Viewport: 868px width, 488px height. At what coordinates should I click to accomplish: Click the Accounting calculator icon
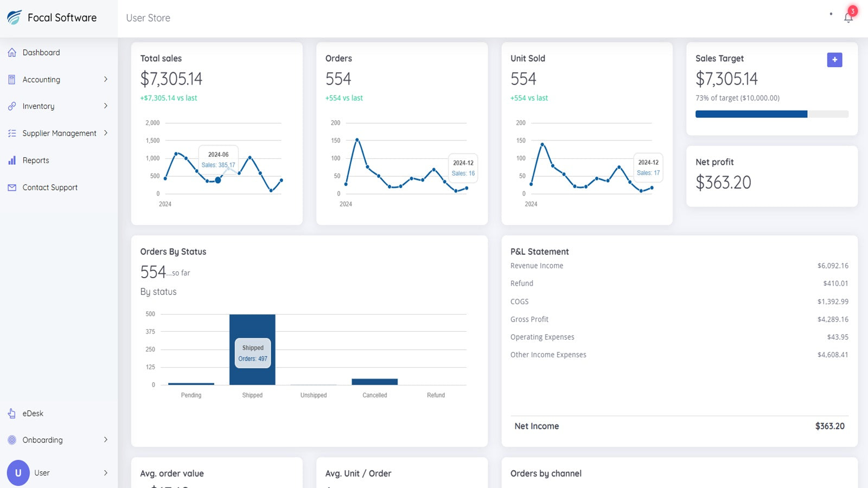(12, 80)
